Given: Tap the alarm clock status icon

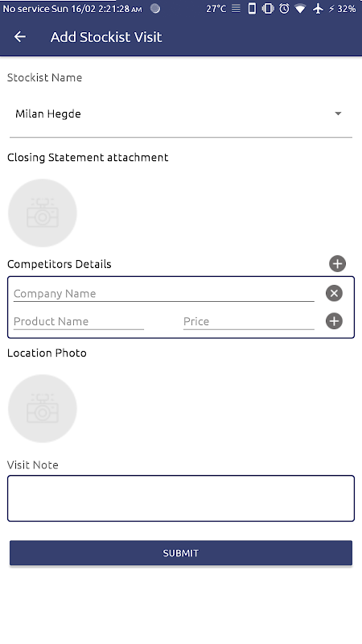Looking at the screenshot, I should tap(284, 8).
